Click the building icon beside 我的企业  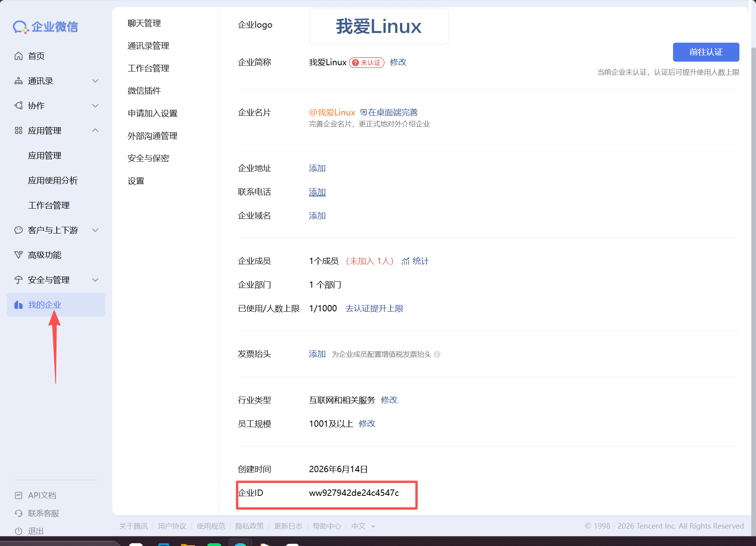[x=19, y=305]
